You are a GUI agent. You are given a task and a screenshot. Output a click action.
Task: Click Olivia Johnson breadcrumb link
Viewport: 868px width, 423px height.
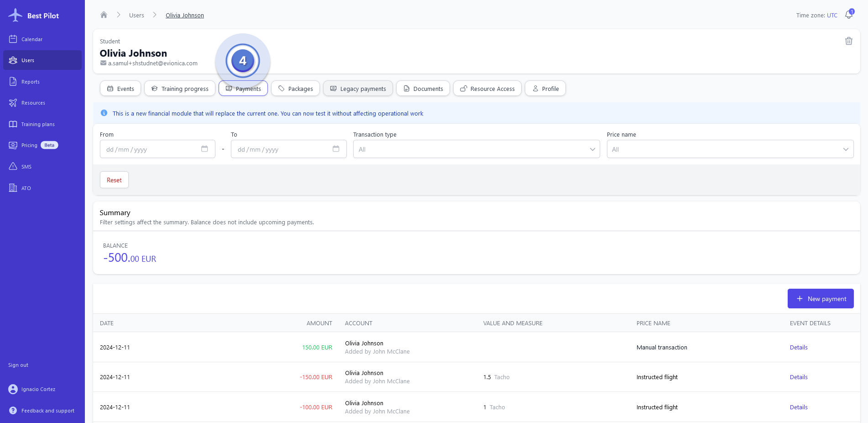pyautogui.click(x=185, y=15)
